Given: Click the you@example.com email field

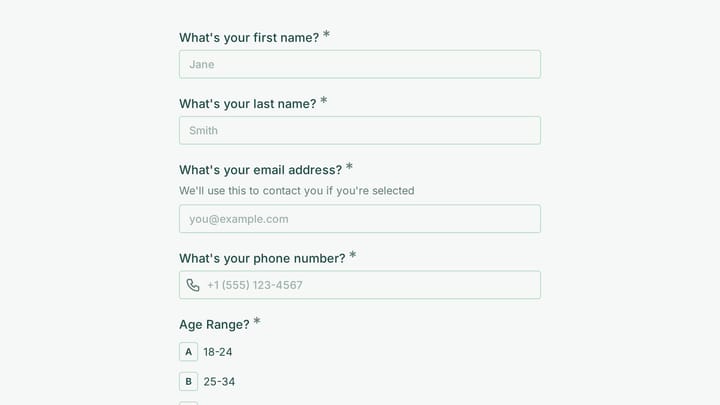Looking at the screenshot, I should tap(360, 219).
